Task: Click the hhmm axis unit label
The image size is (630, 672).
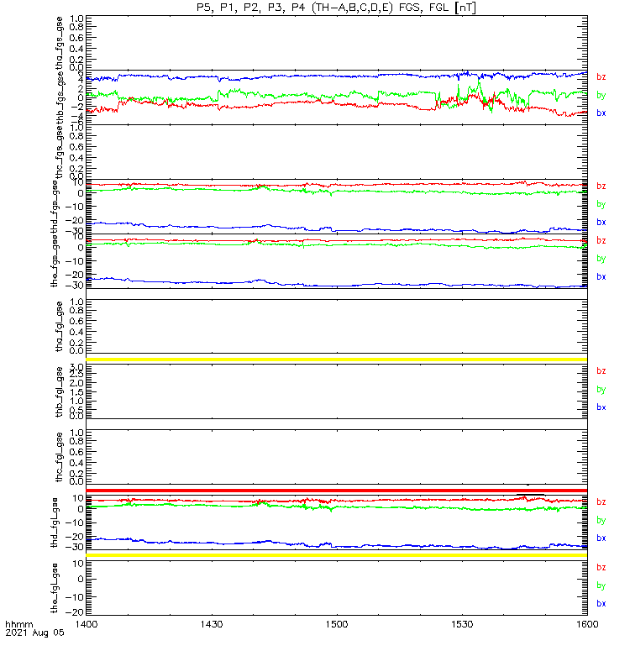Action: pos(18,624)
